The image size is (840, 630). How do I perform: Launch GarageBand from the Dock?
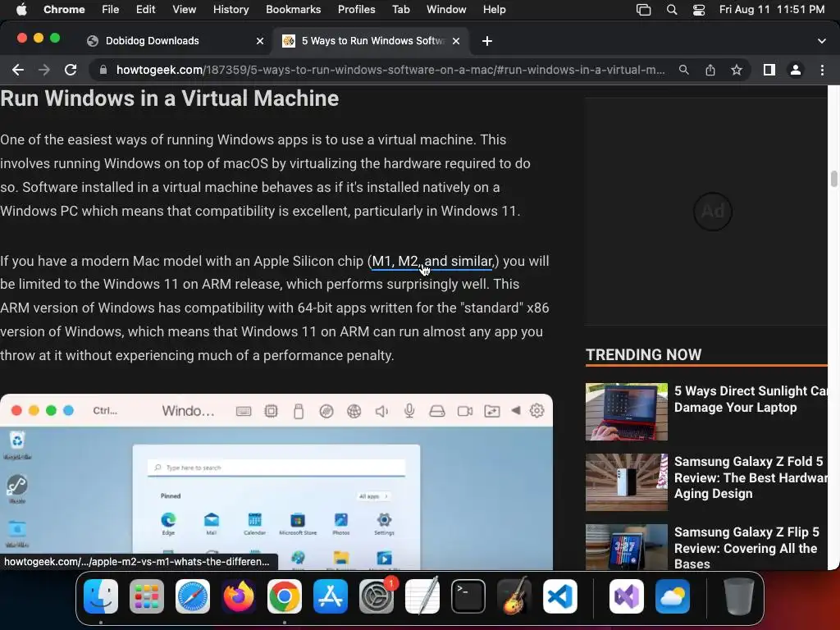pyautogui.click(x=514, y=596)
